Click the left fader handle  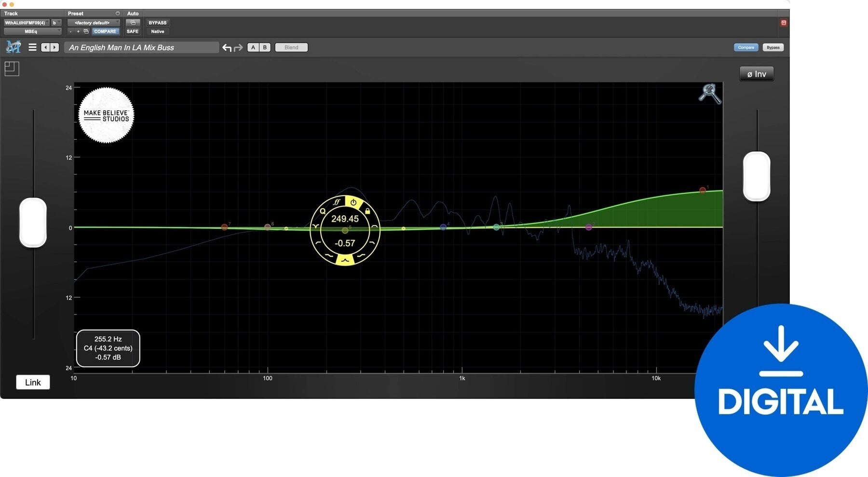click(33, 222)
